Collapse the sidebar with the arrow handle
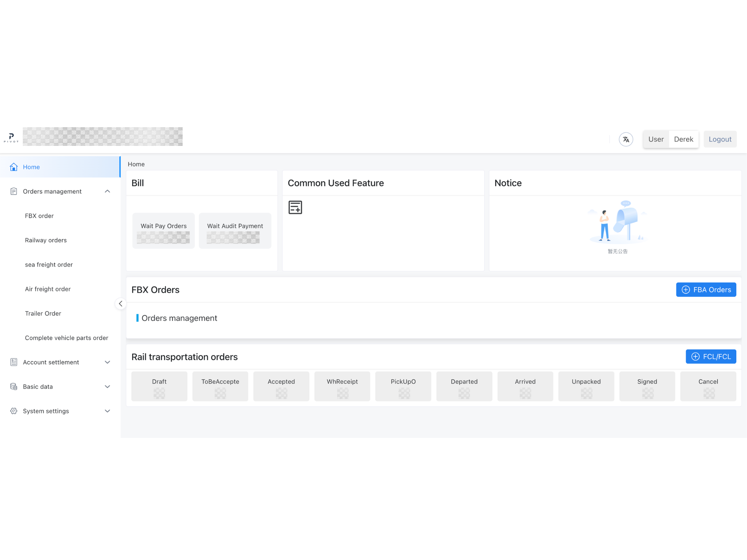The width and height of the screenshot is (747, 560). point(120,304)
